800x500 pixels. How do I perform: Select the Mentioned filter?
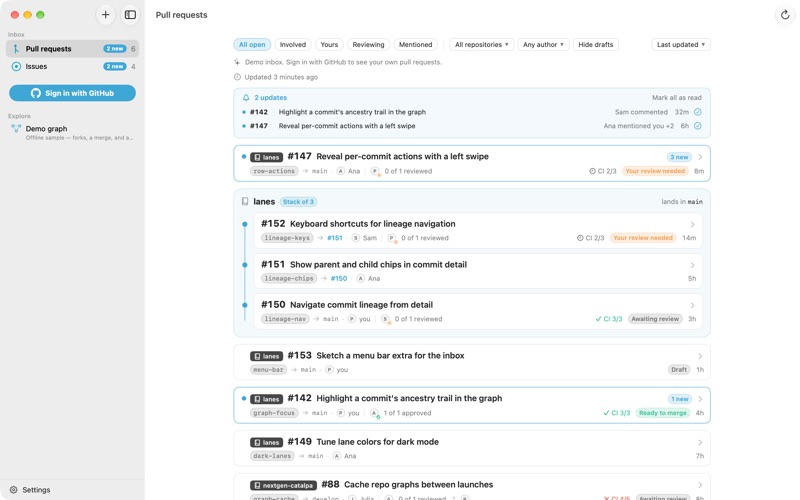[x=415, y=44]
